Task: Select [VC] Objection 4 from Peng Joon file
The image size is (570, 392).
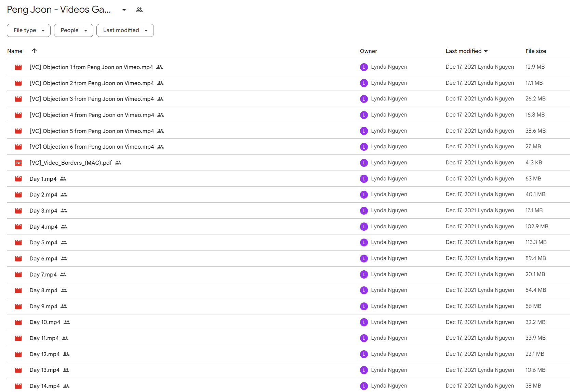Action: pyautogui.click(x=92, y=115)
